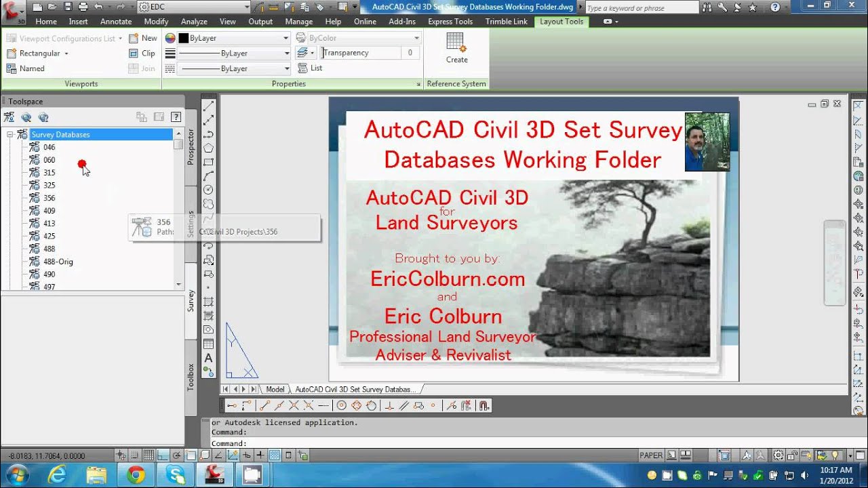Switch to the Model layout tab
This screenshot has width=868, height=488.
tap(275, 389)
